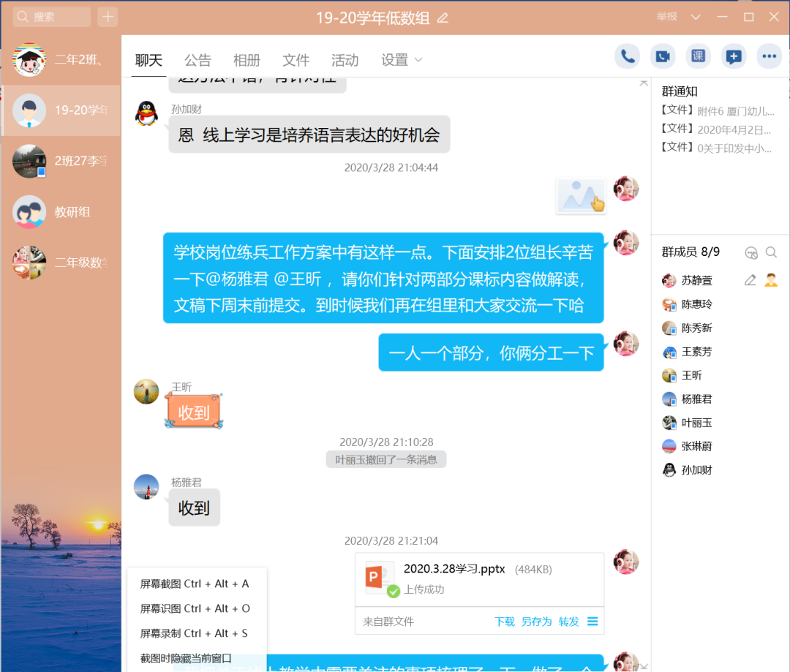The width and height of the screenshot is (790, 672).
Task: Click the add plus button beside search
Action: pyautogui.click(x=108, y=17)
